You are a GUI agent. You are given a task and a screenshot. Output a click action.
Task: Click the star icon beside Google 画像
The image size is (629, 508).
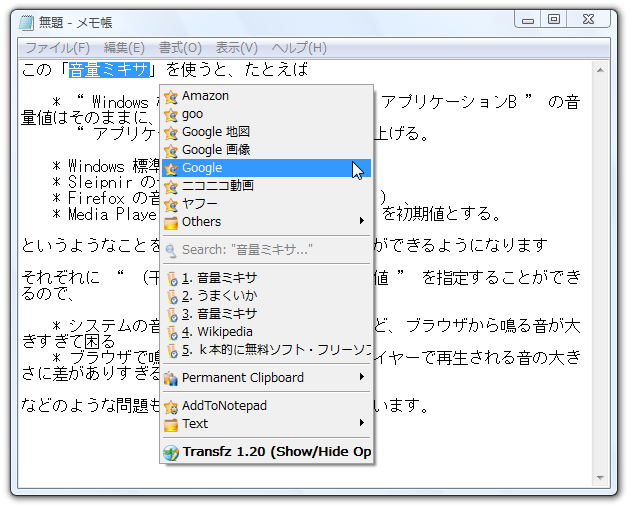[x=171, y=151]
